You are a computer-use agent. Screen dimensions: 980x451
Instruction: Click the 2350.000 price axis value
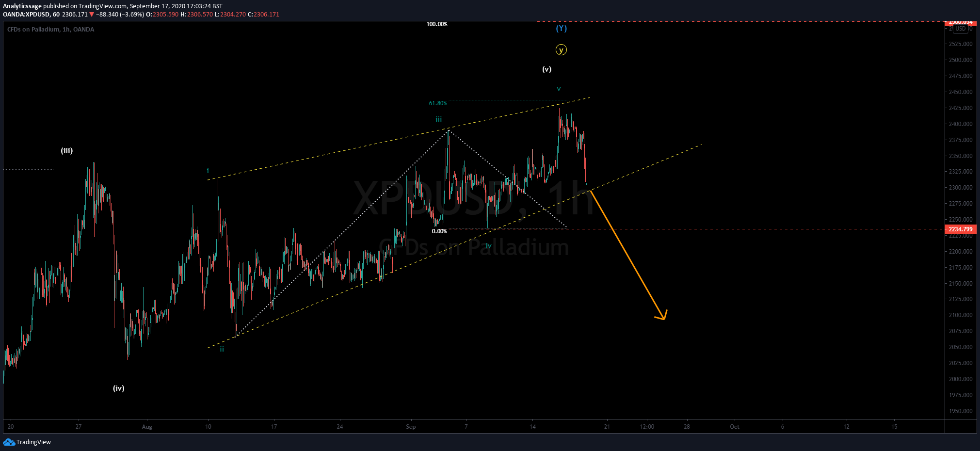(x=961, y=156)
